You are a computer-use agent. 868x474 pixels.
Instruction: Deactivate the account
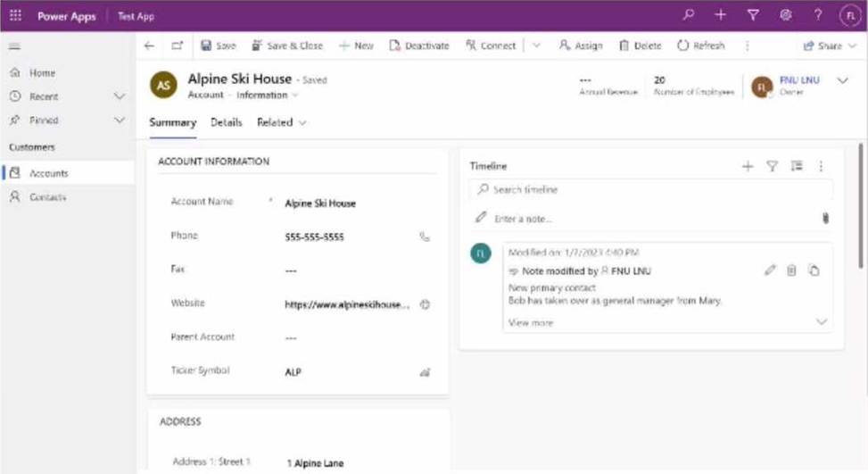tap(419, 46)
